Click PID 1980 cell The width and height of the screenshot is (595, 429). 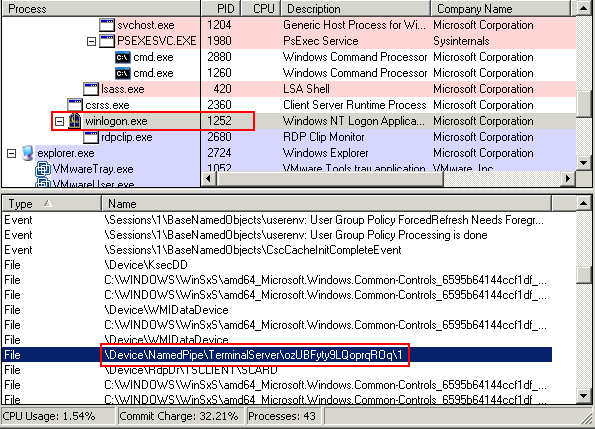[219, 41]
